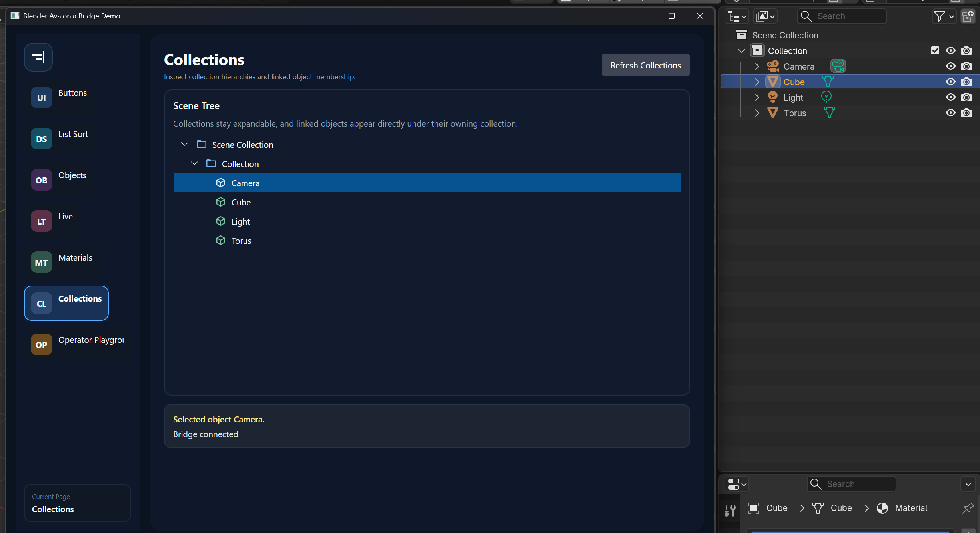The width and height of the screenshot is (980, 533).
Task: Toggle render camera icon for Torus row
Action: click(966, 113)
